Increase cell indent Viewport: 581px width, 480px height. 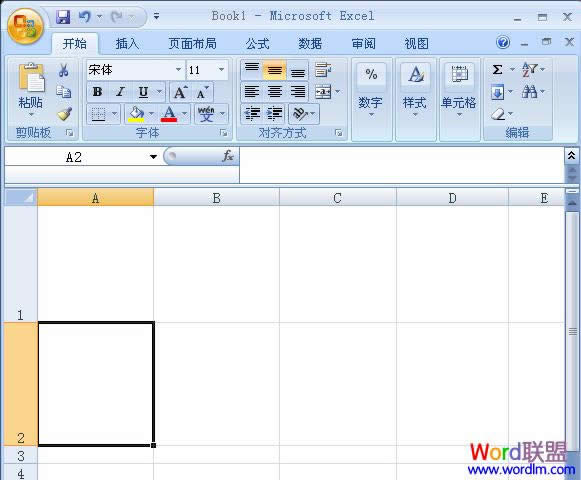[x=275, y=113]
